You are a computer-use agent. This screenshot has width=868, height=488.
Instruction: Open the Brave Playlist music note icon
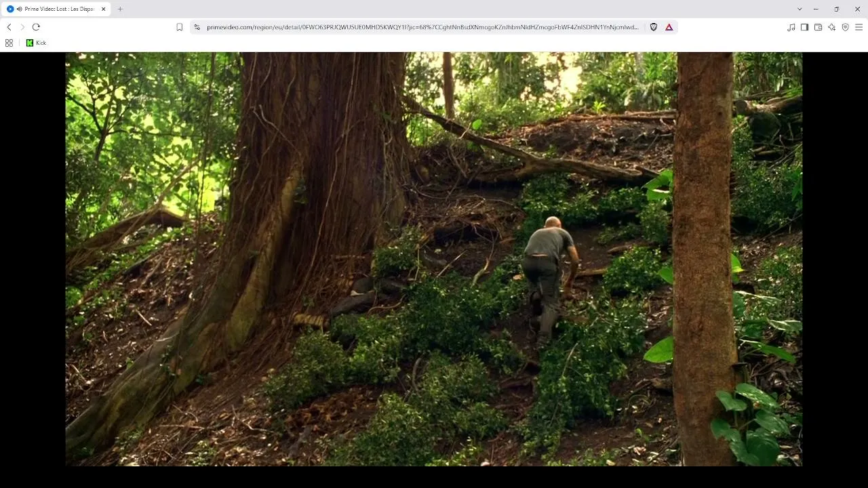[791, 27]
